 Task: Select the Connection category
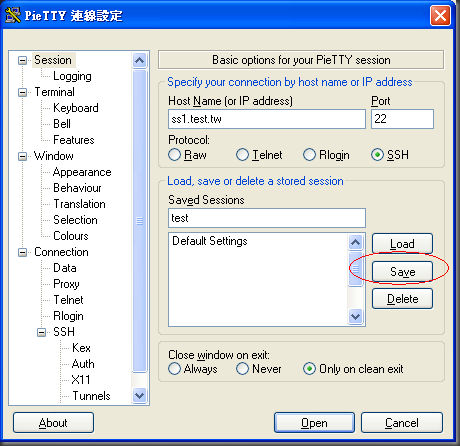(61, 252)
